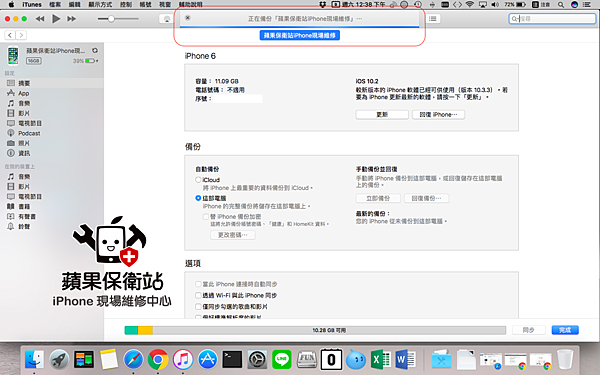This screenshot has width=600, height=375.
Task: Open the 輔助說明 (Help) menu
Action: (x=191, y=4)
